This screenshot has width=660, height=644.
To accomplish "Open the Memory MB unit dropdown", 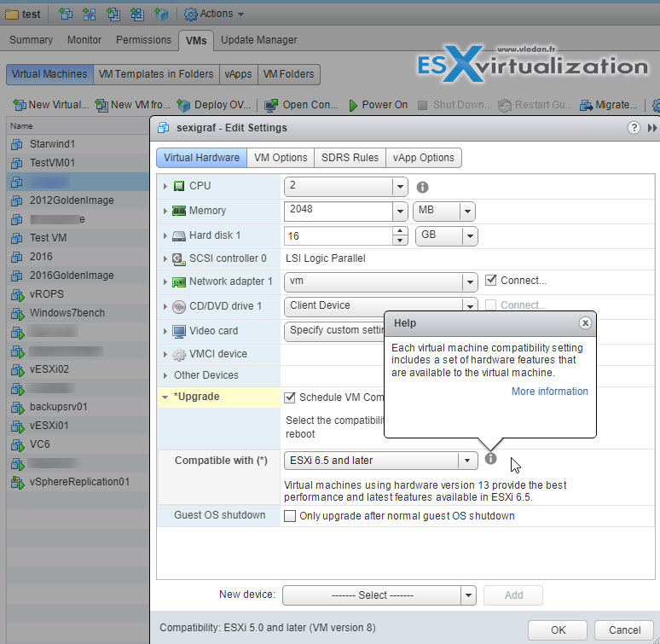I will tap(467, 212).
